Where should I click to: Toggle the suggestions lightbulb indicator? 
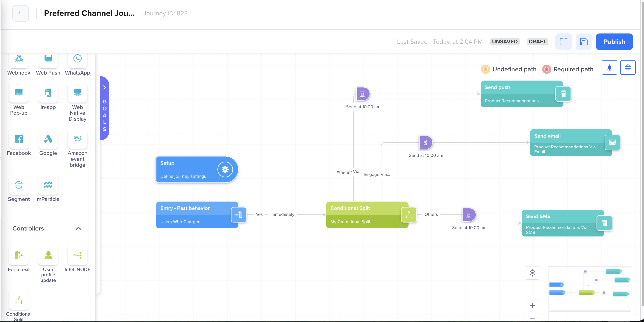pyautogui.click(x=609, y=67)
